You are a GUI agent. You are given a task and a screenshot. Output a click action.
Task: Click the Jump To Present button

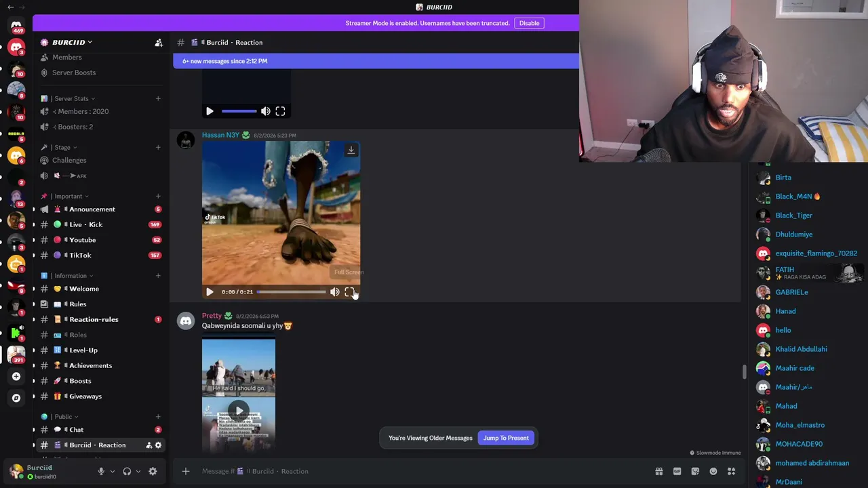[506, 438]
